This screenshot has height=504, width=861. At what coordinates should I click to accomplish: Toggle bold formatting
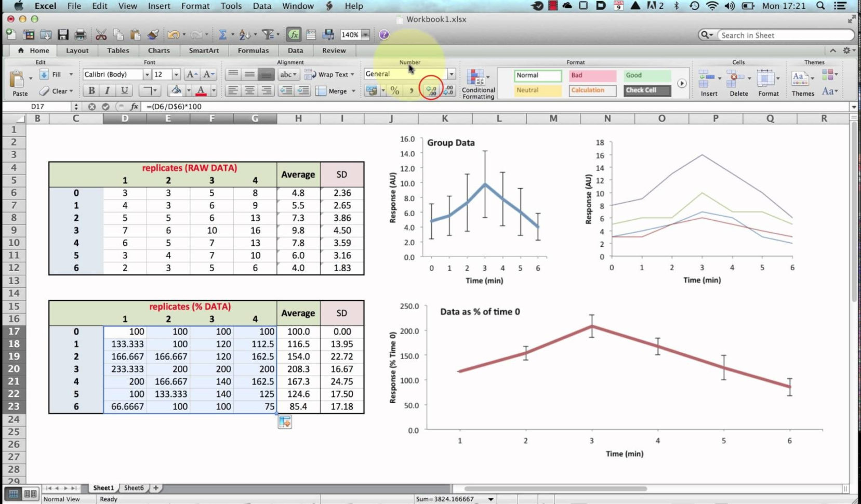[91, 90]
